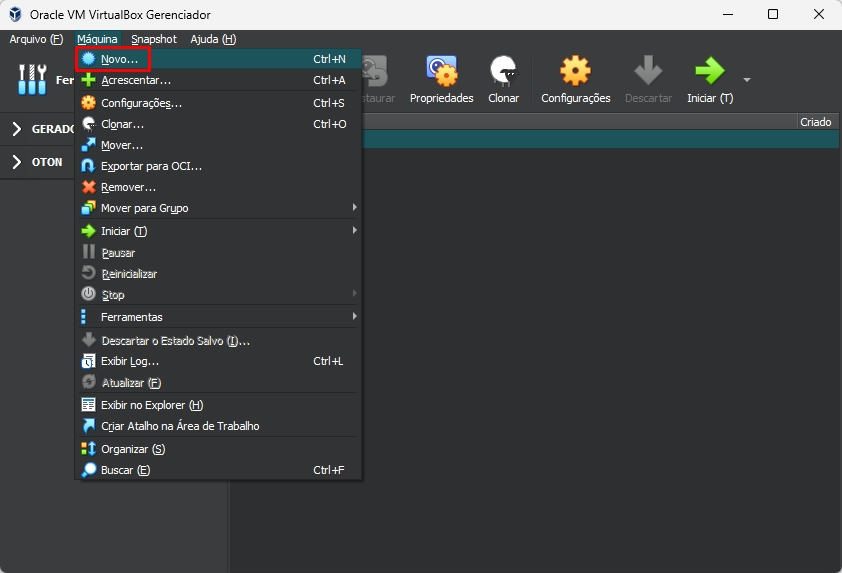
Task: Click the Criar Atalho arrow icon
Action: 89,426
